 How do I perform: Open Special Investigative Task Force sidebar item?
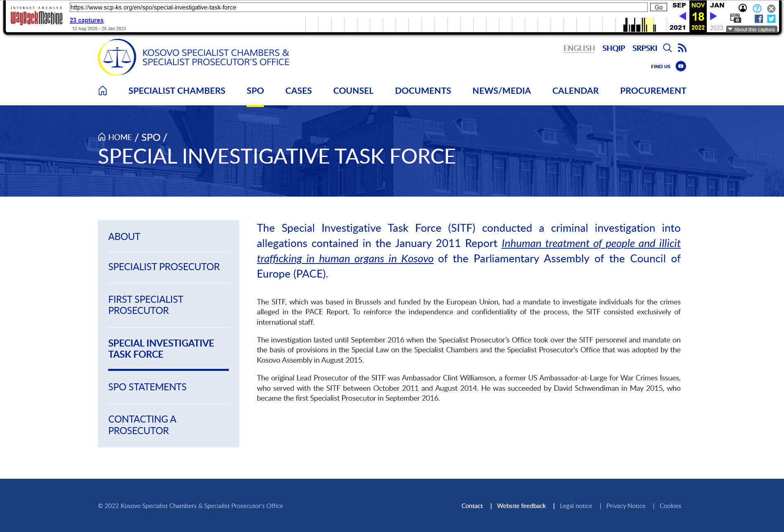(x=161, y=349)
